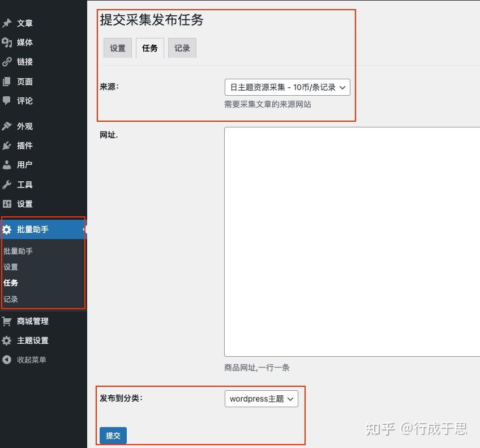Open the 媒体 media library
The height and width of the screenshot is (448, 480).
25,42
